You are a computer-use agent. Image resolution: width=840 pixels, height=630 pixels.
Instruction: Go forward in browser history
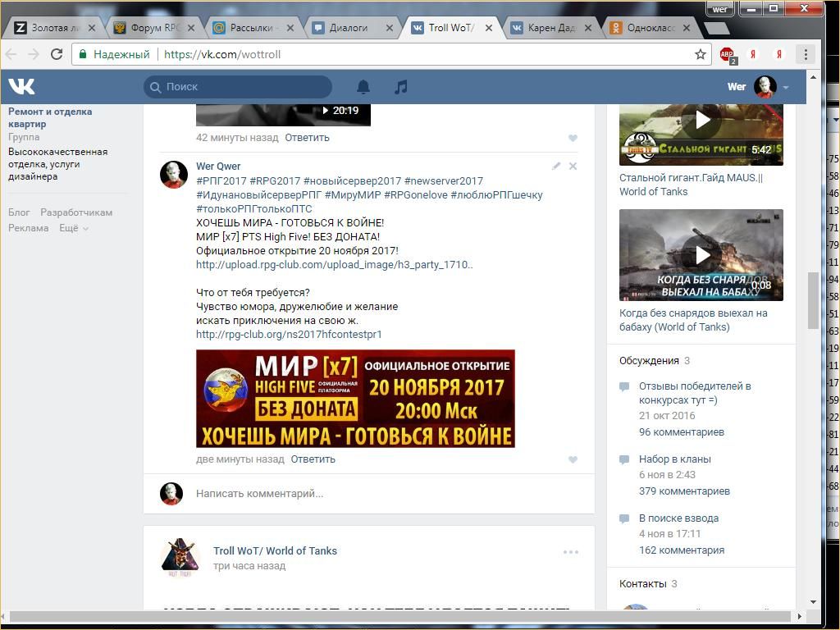pyautogui.click(x=34, y=54)
